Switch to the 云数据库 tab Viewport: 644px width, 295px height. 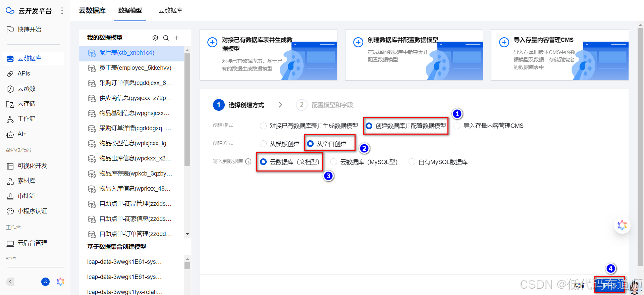click(170, 11)
